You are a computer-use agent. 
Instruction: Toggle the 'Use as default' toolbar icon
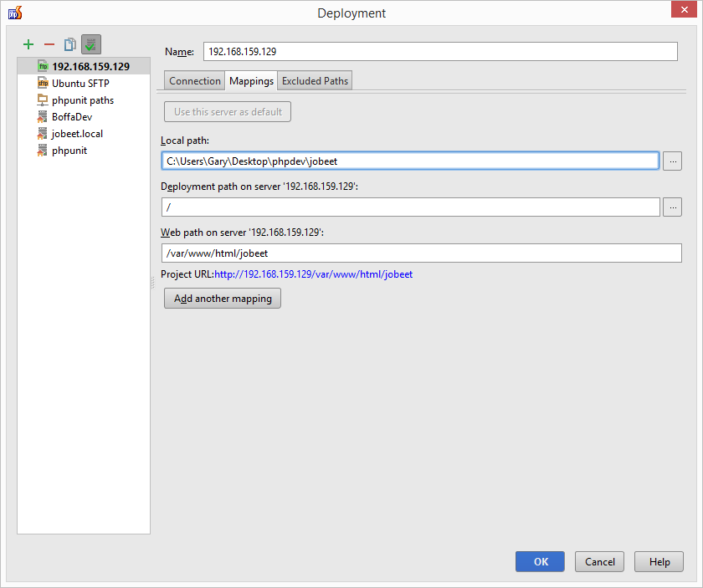[90, 44]
